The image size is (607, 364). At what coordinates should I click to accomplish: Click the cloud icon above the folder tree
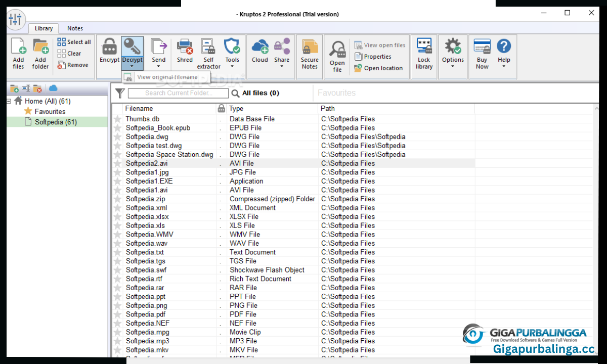(x=53, y=88)
